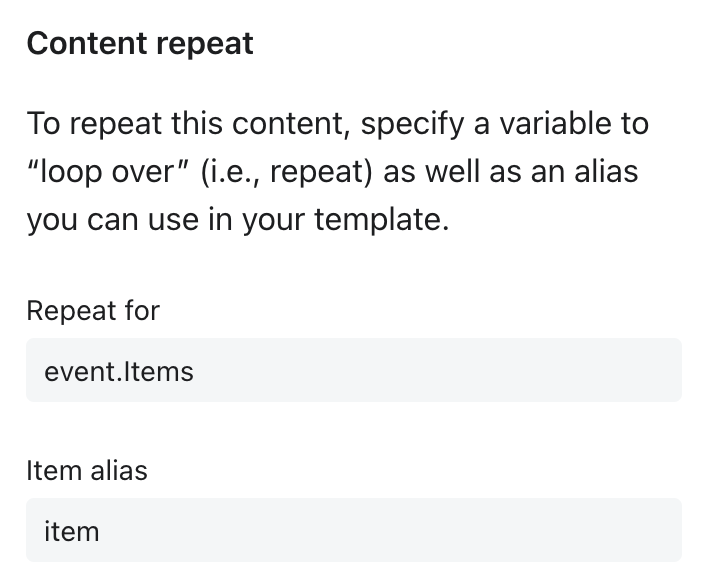Click the "Item alias" field label
The height and width of the screenshot is (584, 710).
[x=87, y=470]
